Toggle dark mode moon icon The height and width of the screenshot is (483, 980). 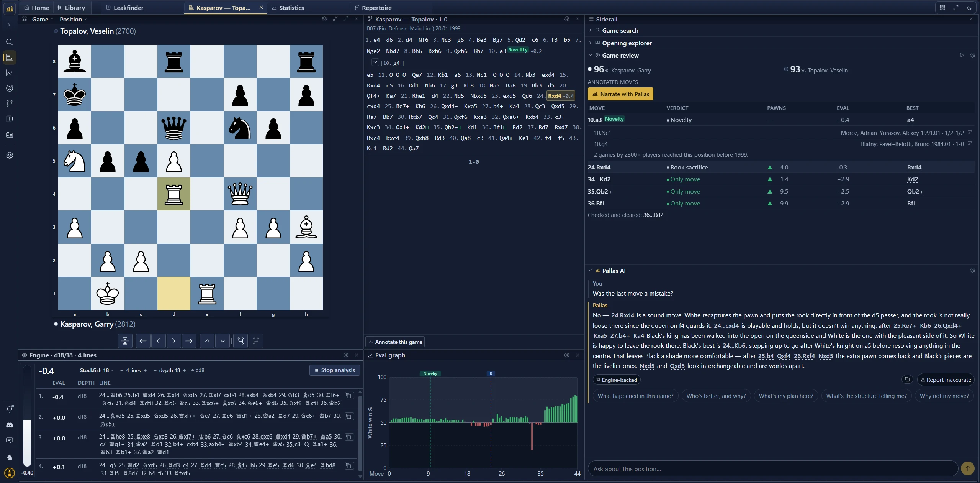click(x=969, y=8)
